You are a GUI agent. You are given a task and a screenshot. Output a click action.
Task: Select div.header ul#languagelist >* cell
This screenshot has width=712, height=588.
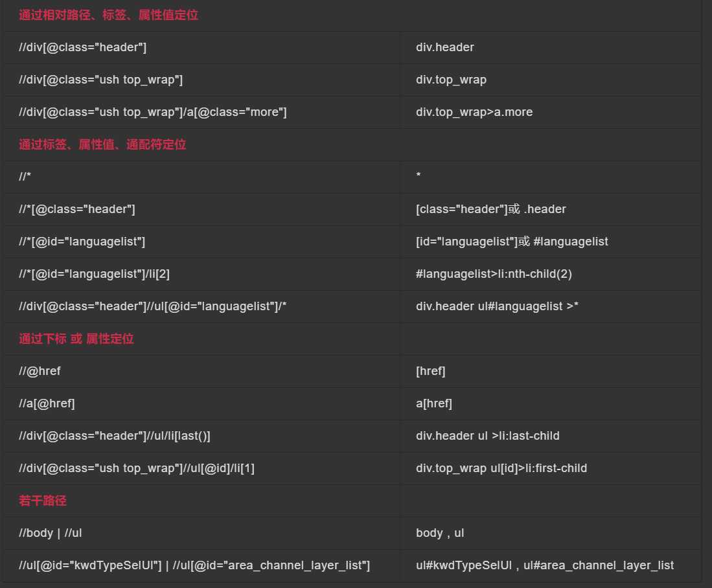tap(550, 306)
